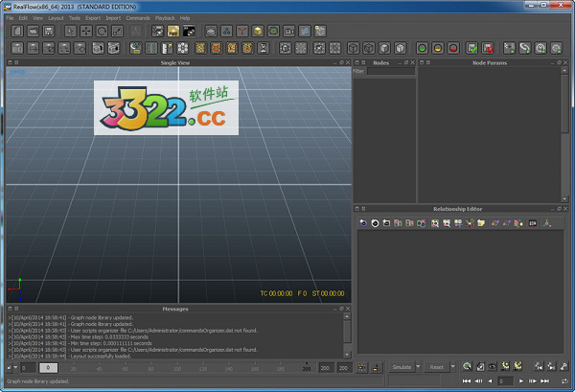Jump to the first frame of playback
The height and width of the screenshot is (392, 575).
click(467, 381)
